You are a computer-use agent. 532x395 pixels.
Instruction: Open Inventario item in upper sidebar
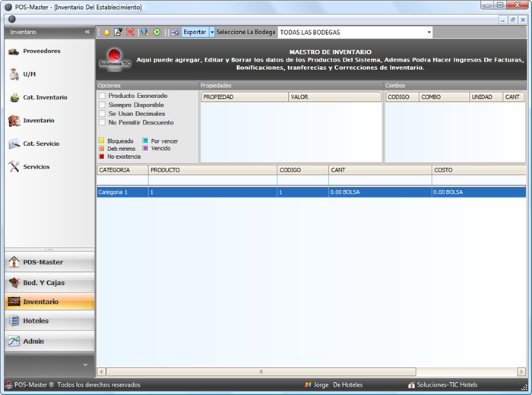pyautogui.click(x=31, y=121)
